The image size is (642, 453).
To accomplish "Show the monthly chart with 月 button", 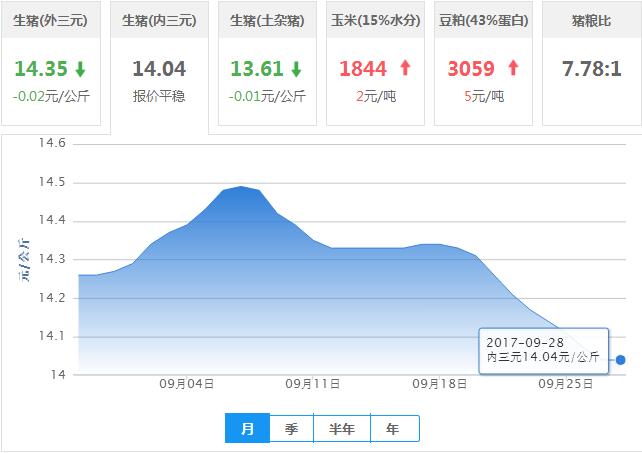I will (x=247, y=428).
